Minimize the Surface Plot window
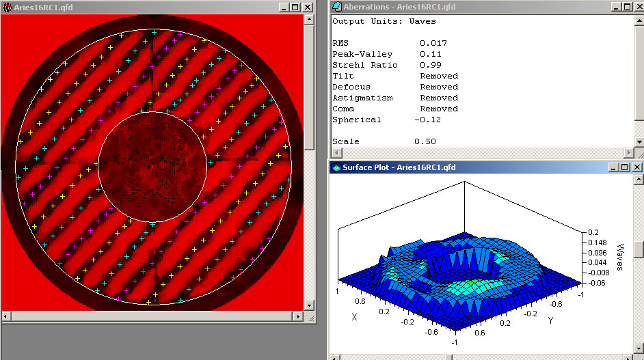644x360 pixels. 613,167
